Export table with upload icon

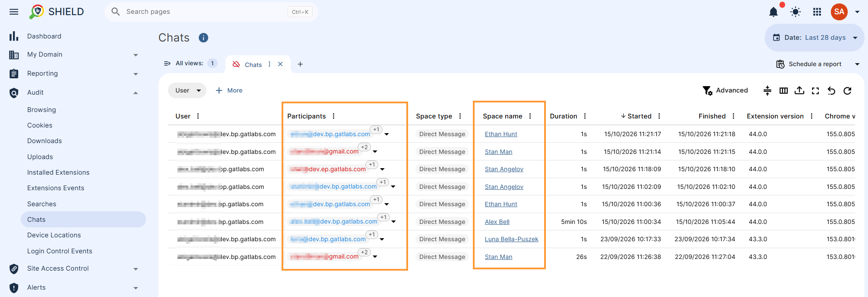(799, 90)
